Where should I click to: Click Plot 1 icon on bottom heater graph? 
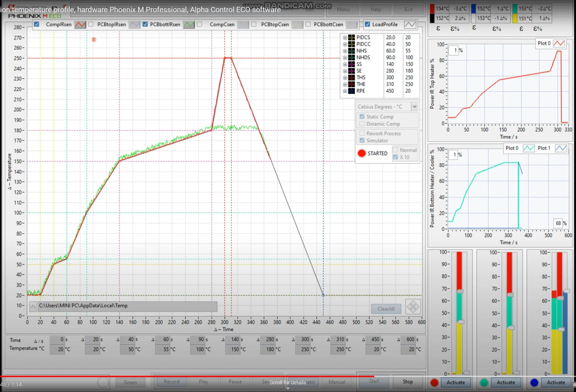561,148
